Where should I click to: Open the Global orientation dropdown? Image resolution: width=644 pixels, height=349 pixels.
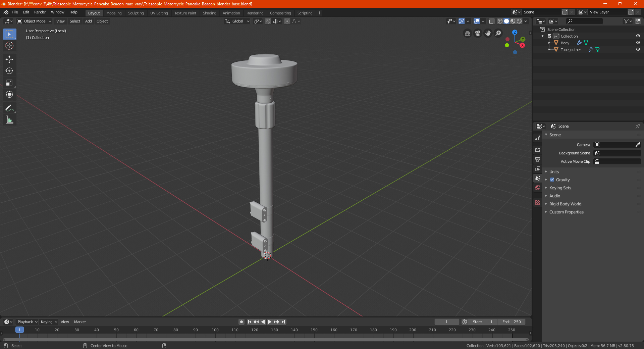(237, 21)
